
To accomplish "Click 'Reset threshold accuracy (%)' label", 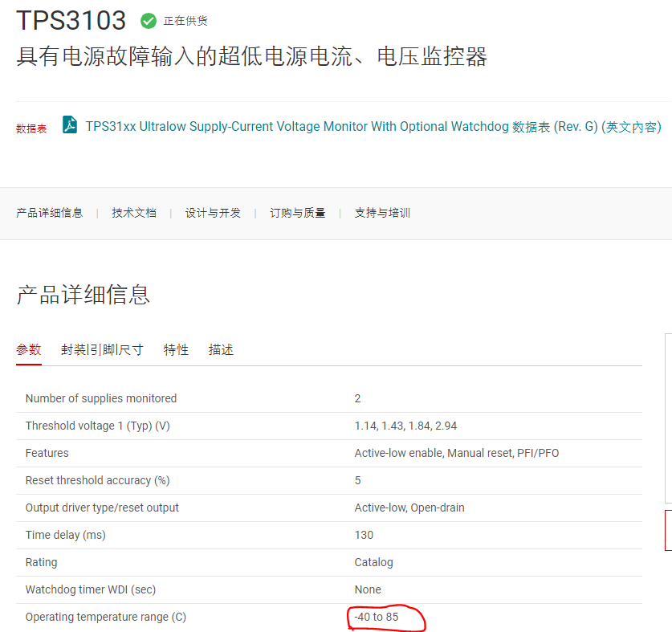I will click(x=98, y=480).
